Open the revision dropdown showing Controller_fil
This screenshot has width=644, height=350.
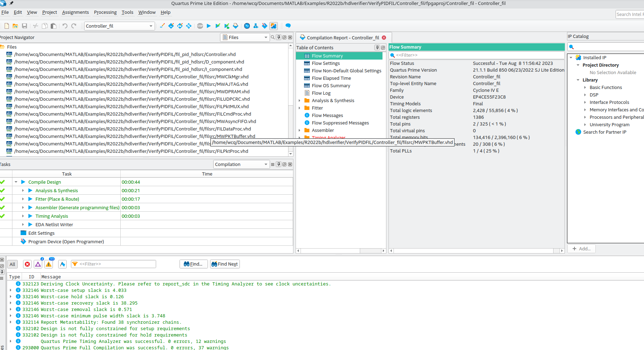(119, 26)
